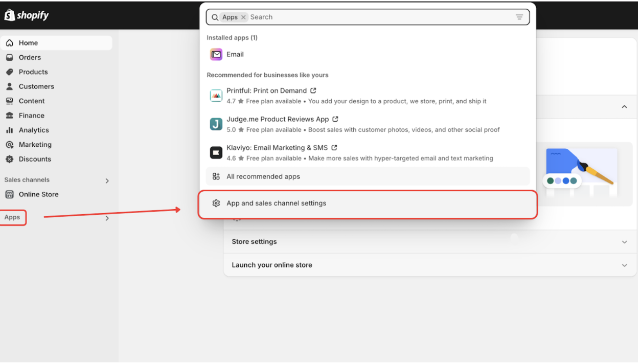This screenshot has height=364, width=640.
Task: Open Analytics from the sidebar
Action: 34,130
